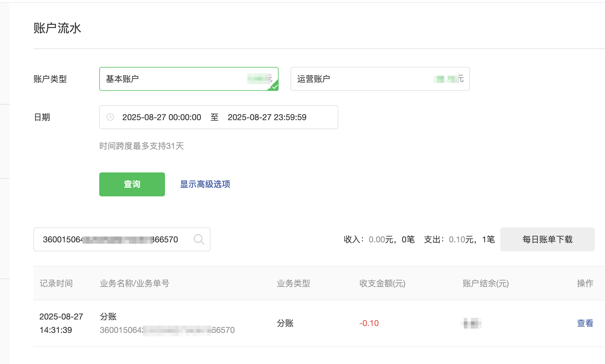
Task: Open end date 2025-08-27 23:59:59 picker
Action: coord(267,117)
